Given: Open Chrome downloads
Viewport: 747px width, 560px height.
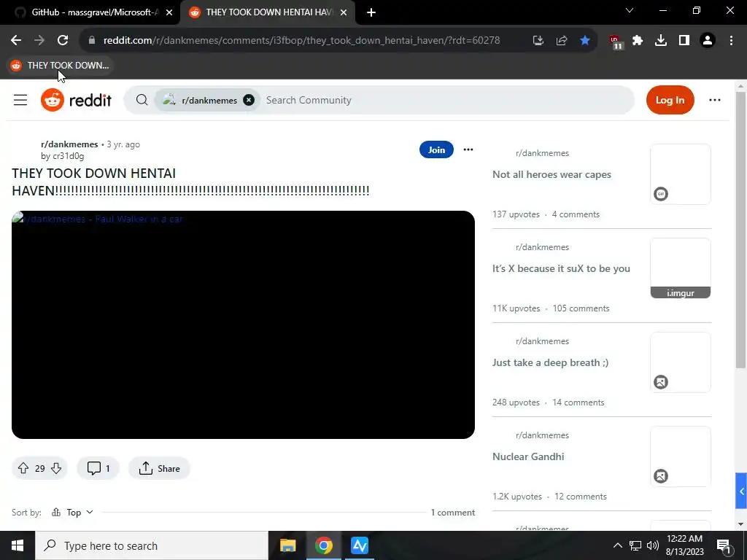Looking at the screenshot, I should pos(661,41).
